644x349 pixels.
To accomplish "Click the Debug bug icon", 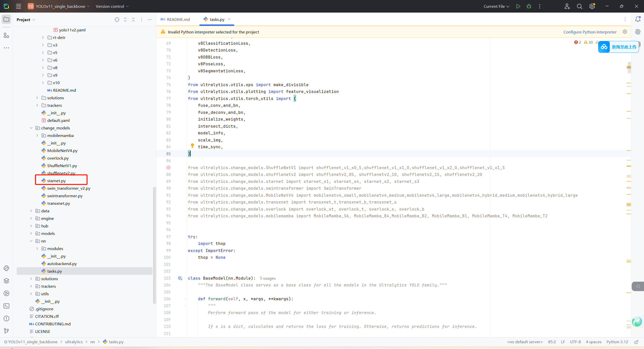I will point(529,6).
